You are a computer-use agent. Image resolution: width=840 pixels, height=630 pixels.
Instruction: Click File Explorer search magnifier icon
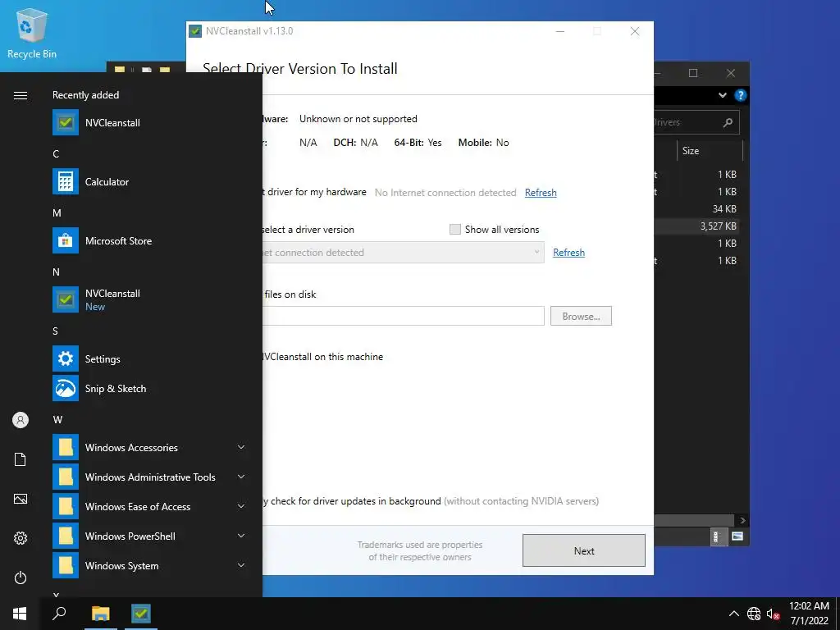point(728,123)
